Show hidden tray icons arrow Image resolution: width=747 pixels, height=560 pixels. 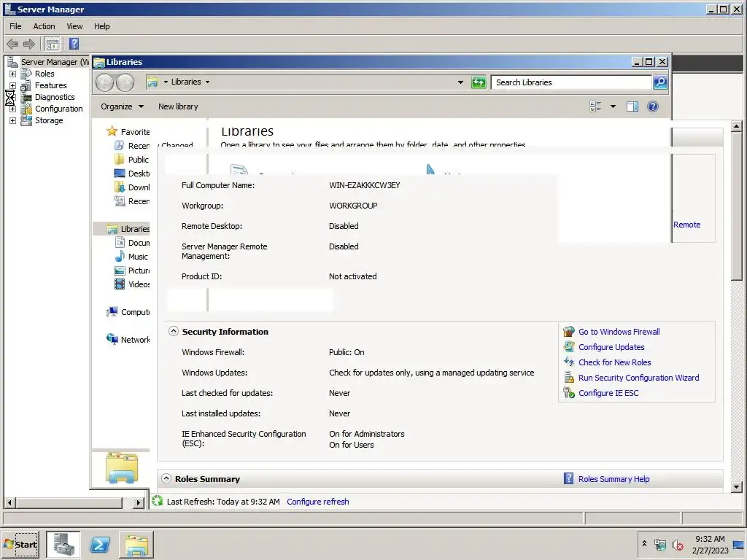[645, 543]
